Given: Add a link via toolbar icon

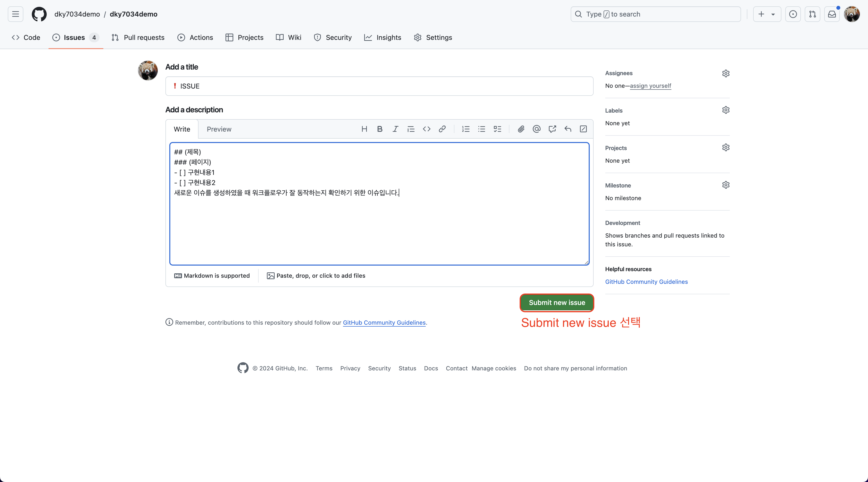Looking at the screenshot, I should tap(442, 129).
